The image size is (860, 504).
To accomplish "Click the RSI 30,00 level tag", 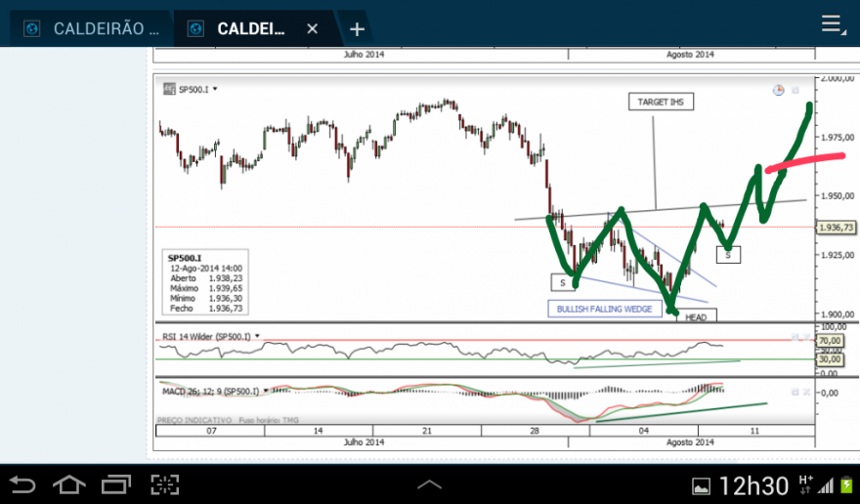I will click(830, 359).
